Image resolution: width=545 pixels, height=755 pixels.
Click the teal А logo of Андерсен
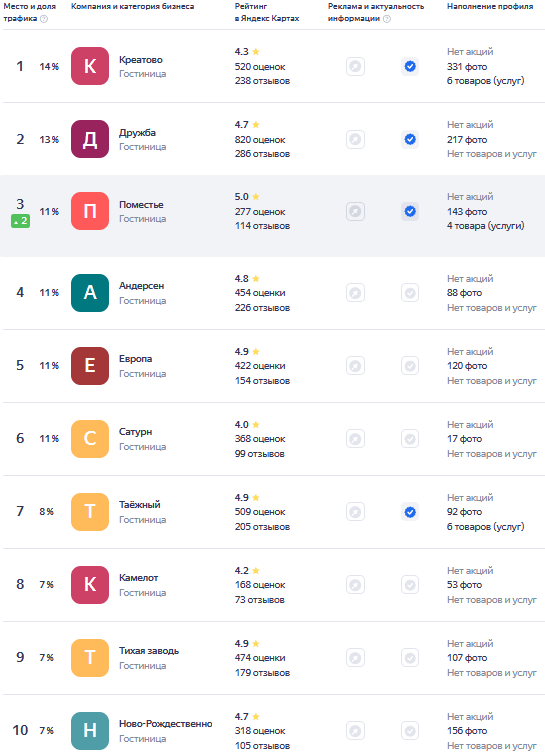(90, 293)
